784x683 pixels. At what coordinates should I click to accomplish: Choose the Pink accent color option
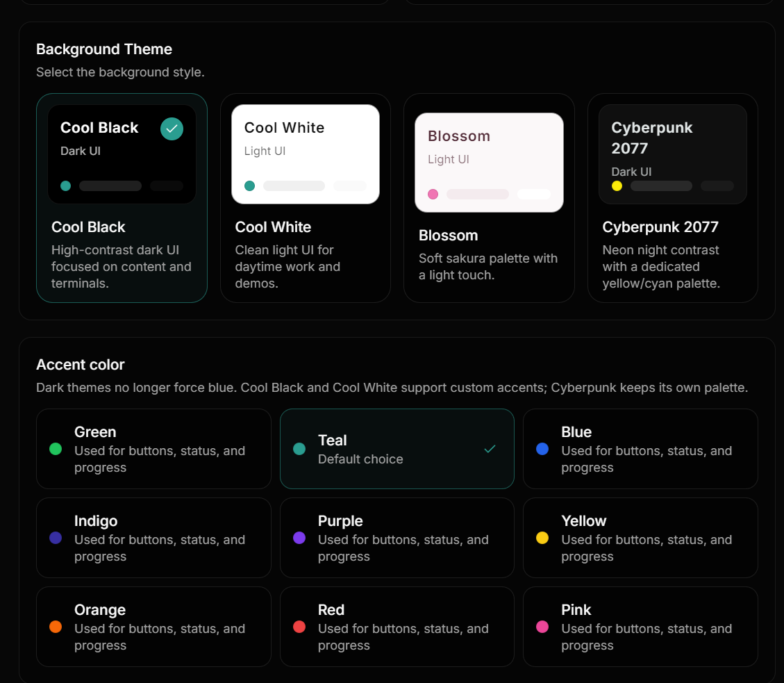click(x=640, y=627)
